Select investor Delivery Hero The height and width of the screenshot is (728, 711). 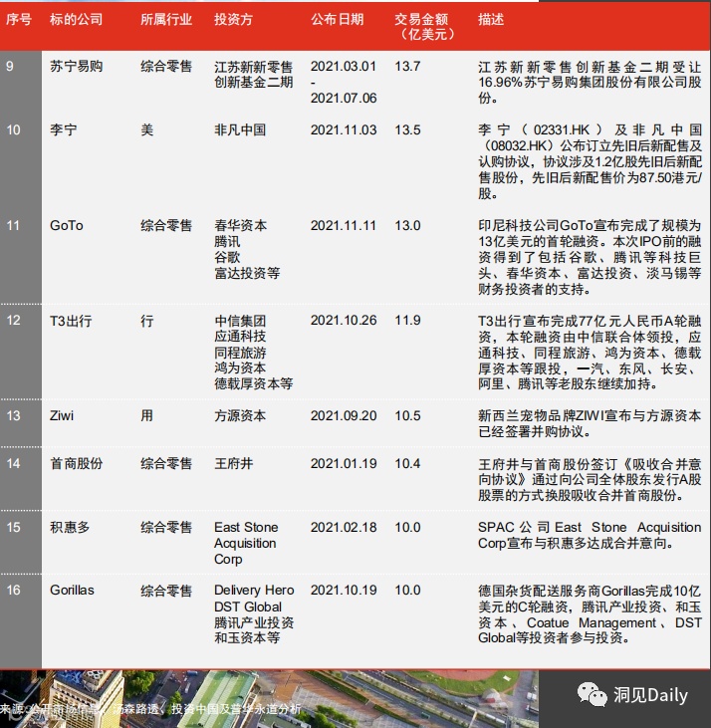click(x=254, y=591)
